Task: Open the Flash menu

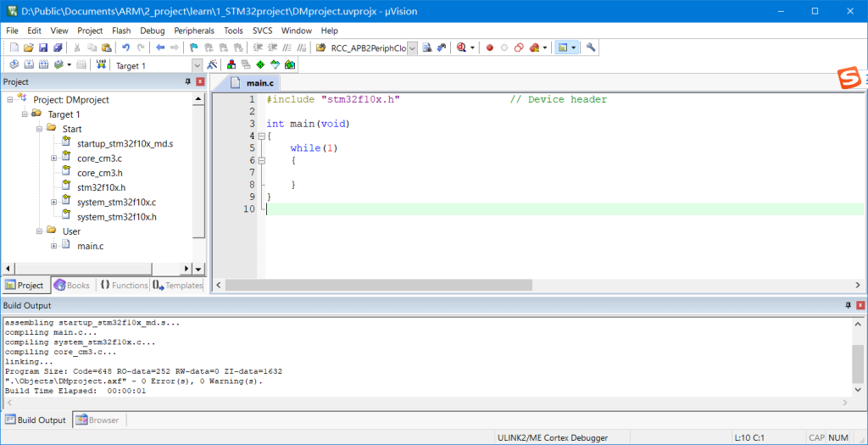Action: tap(121, 31)
